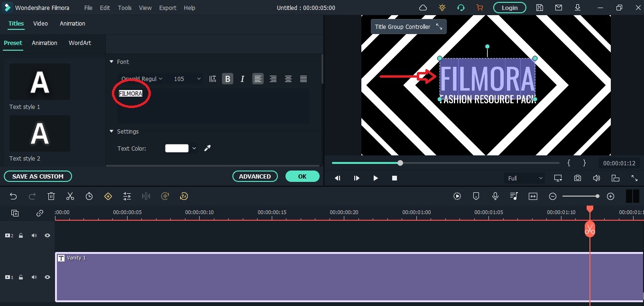Click SAVE AS CUSTOM button
The width and height of the screenshot is (644, 306).
tap(38, 176)
